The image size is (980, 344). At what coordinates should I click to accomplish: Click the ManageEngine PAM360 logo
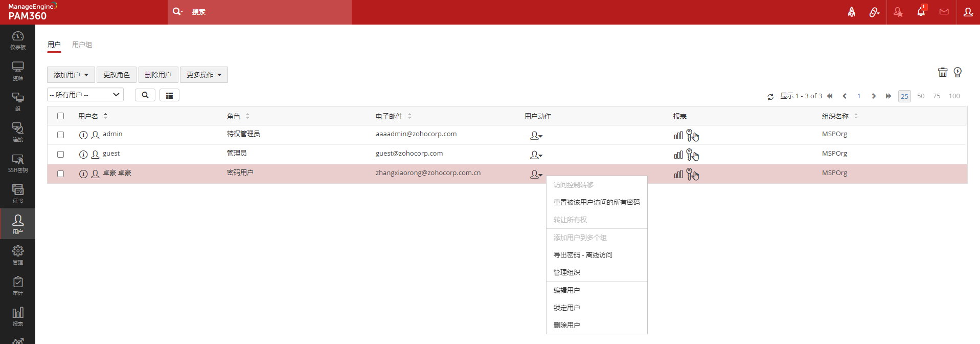point(33,12)
